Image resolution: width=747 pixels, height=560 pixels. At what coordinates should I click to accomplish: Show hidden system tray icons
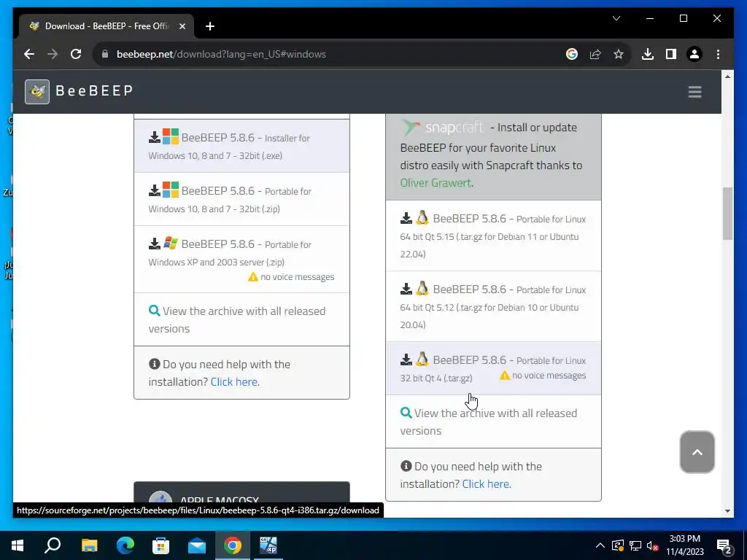pos(600,545)
